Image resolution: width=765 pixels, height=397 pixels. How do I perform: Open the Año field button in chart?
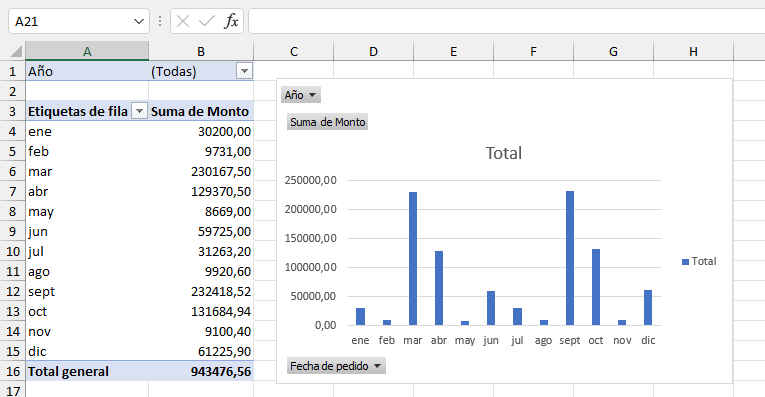(301, 95)
